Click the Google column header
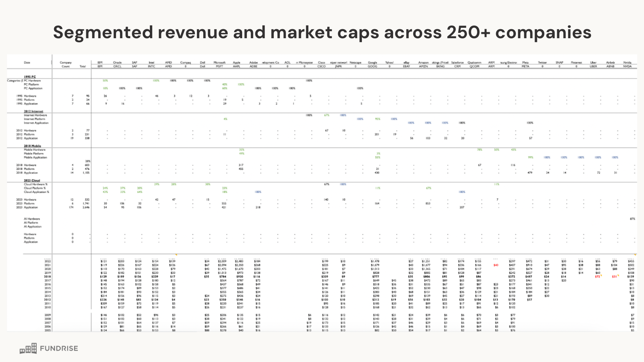644x362 pixels. click(372, 62)
